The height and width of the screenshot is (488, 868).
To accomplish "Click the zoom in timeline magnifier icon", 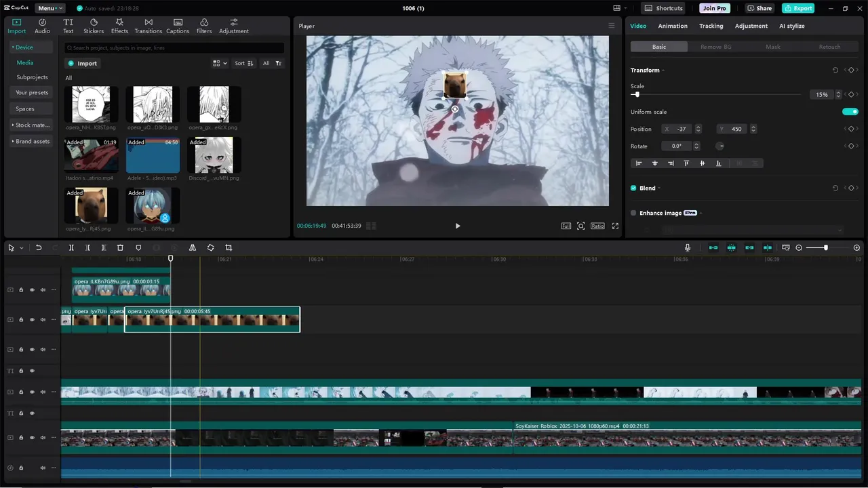I will pos(856,247).
